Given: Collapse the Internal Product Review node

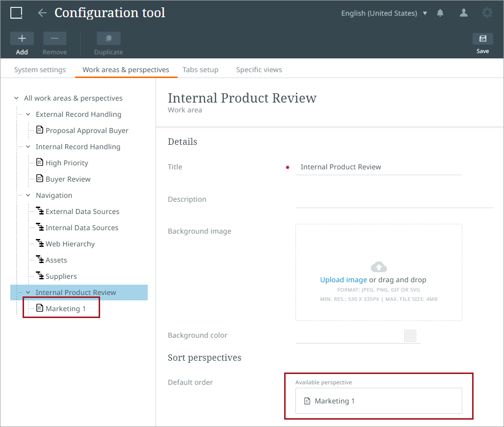Looking at the screenshot, I should coord(28,293).
